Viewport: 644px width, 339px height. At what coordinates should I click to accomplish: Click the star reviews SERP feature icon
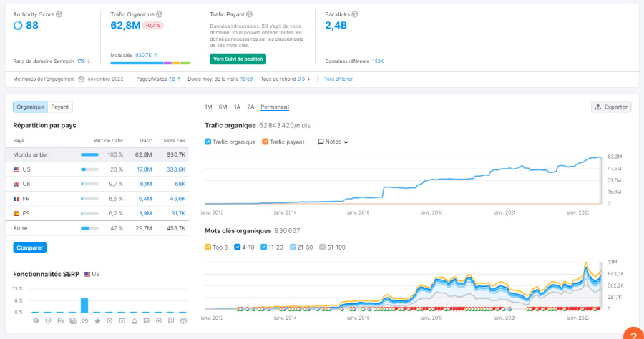[x=97, y=320]
